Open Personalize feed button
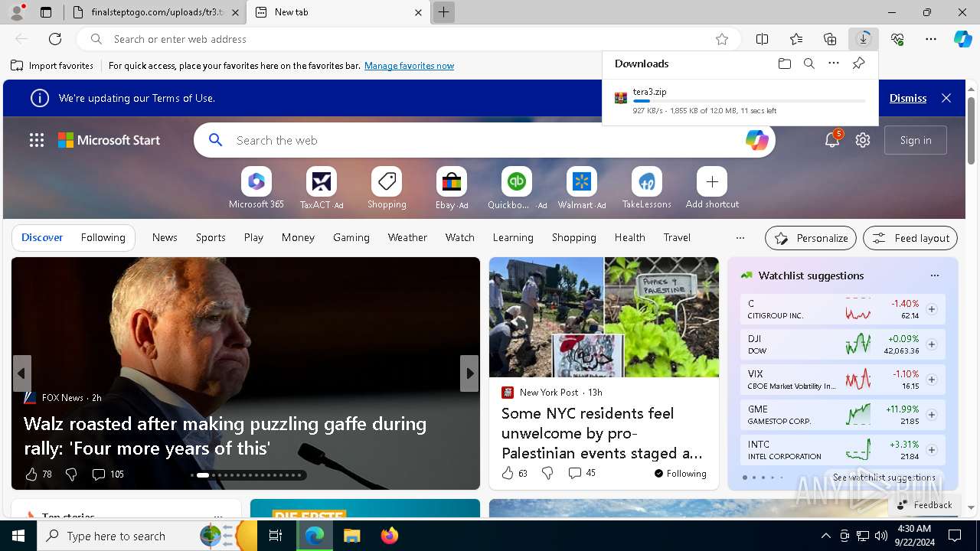The image size is (980, 551). pos(811,238)
